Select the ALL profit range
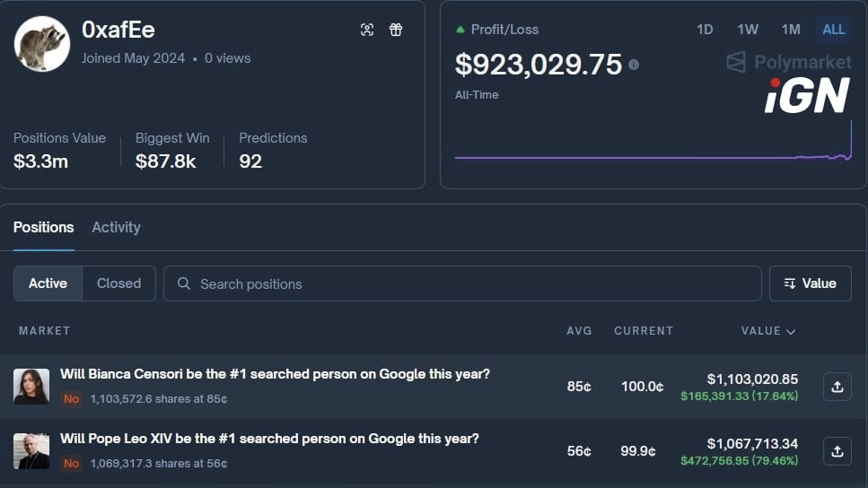Image resolution: width=868 pixels, height=488 pixels. 834,30
